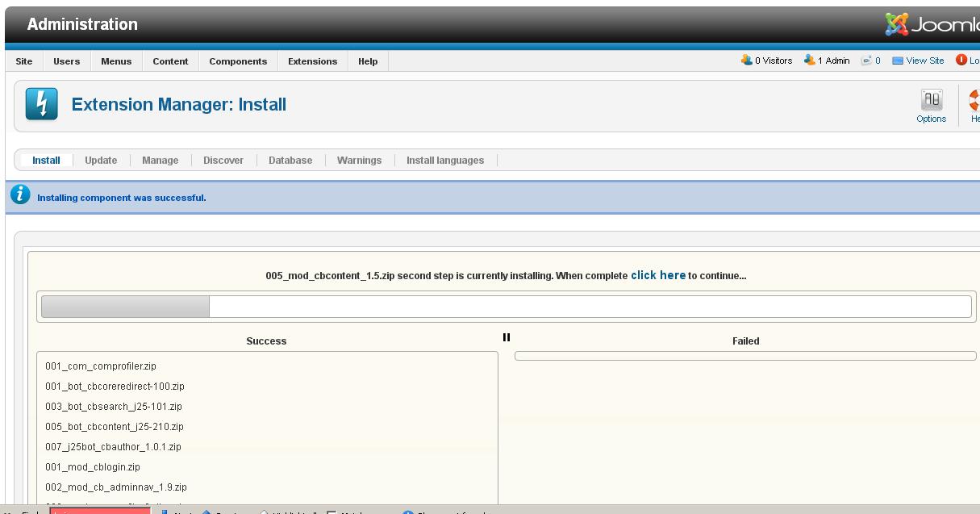Pause the installation with the pause icon
Image resolution: width=980 pixels, height=514 pixels.
pos(507,337)
